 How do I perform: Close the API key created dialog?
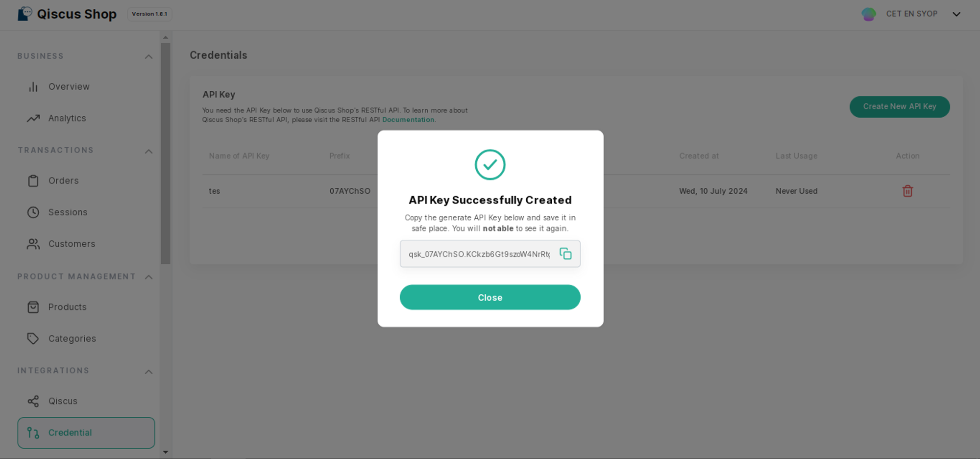tap(490, 297)
